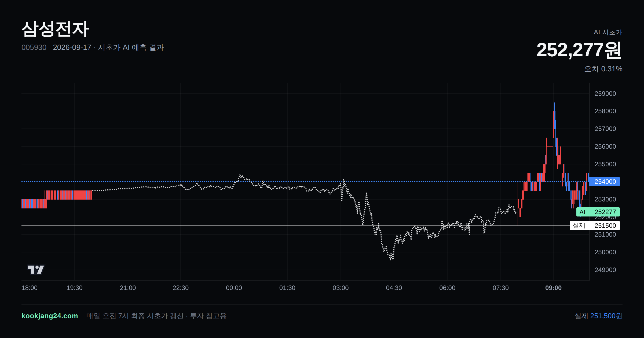Click the 오차 0.31% error text
This screenshot has height=338, width=644.
[x=603, y=69]
